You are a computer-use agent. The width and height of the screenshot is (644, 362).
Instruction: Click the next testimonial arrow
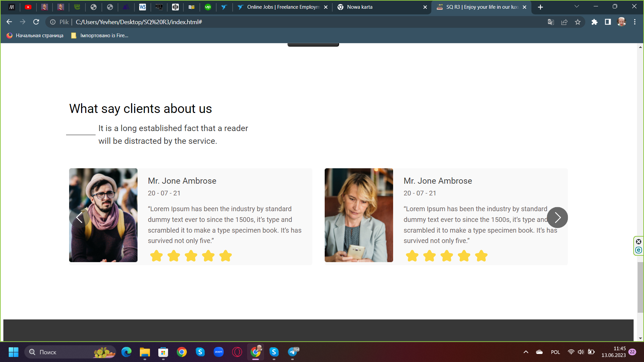557,218
